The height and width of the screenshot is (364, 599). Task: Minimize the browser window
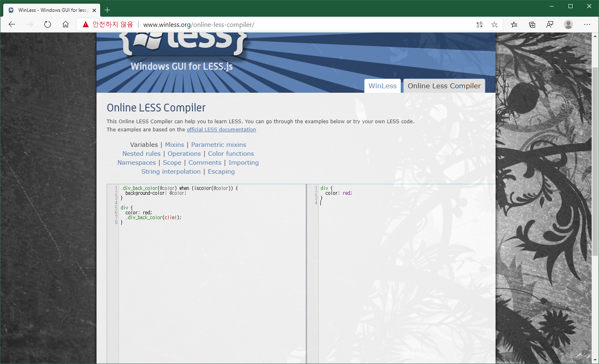[552, 6]
